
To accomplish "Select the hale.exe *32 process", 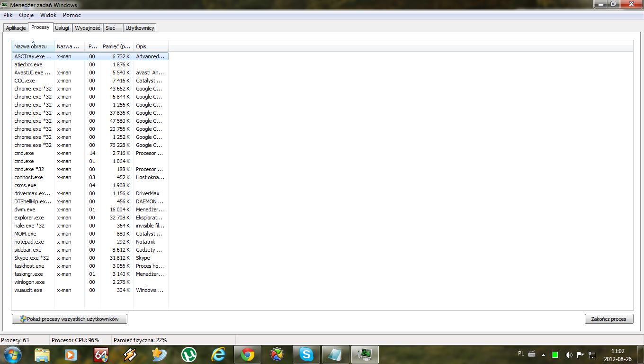I will [x=90, y=226].
